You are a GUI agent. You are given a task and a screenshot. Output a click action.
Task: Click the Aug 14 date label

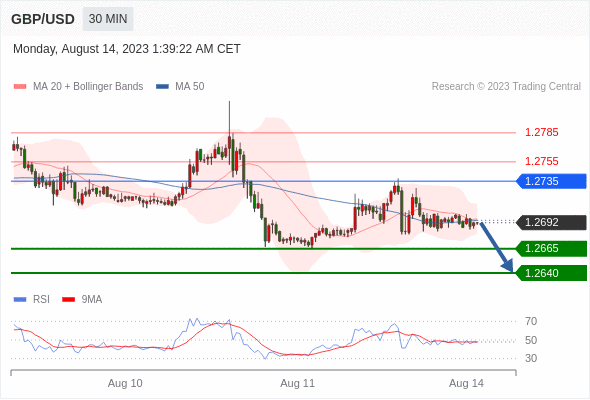[466, 383]
